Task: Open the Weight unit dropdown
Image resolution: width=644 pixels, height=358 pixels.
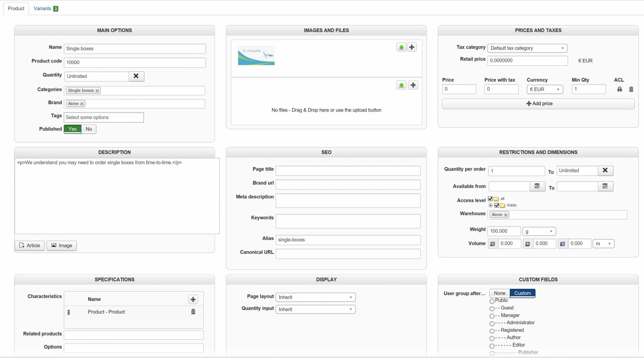Action: click(539, 231)
